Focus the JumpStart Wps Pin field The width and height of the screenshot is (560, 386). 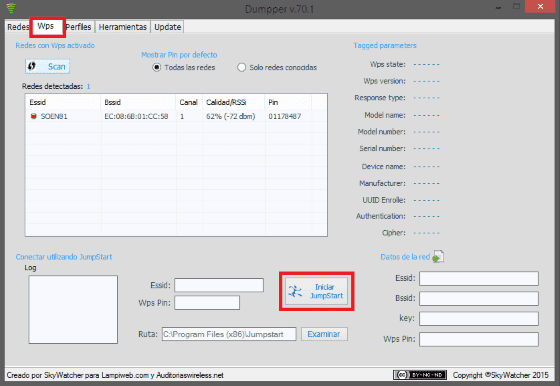click(207, 303)
